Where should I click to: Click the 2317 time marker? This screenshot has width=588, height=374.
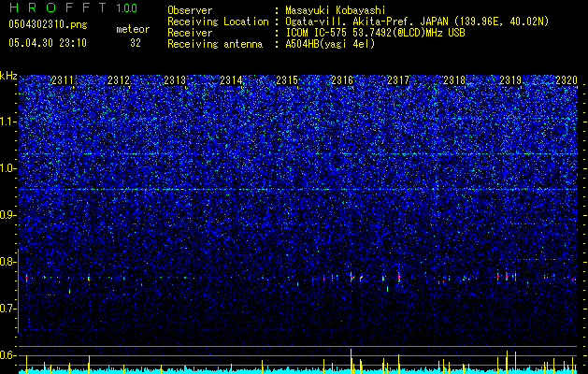click(x=398, y=80)
